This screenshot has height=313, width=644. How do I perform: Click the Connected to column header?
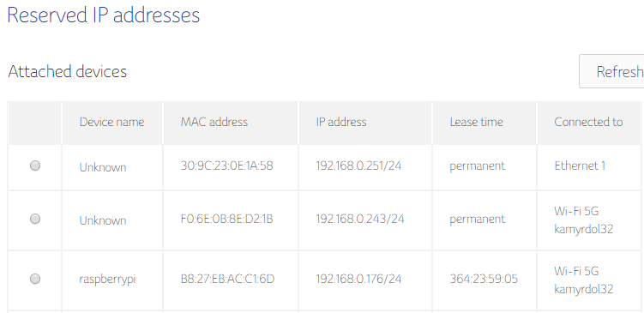coord(588,122)
